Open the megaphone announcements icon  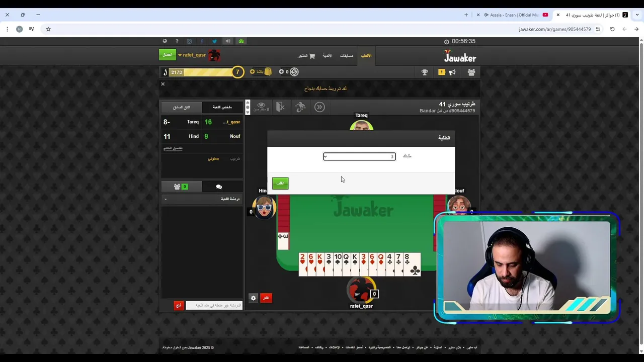452,72
